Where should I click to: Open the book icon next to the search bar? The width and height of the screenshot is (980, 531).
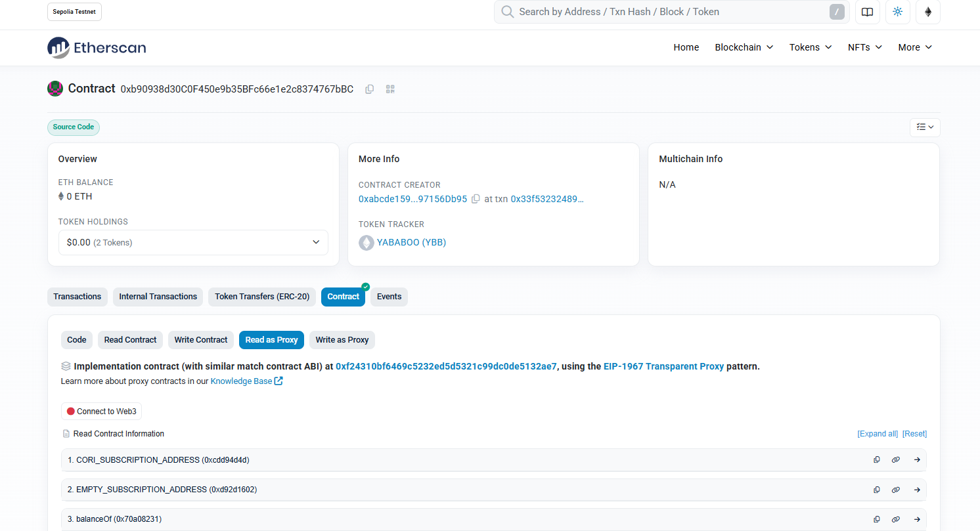867,12
